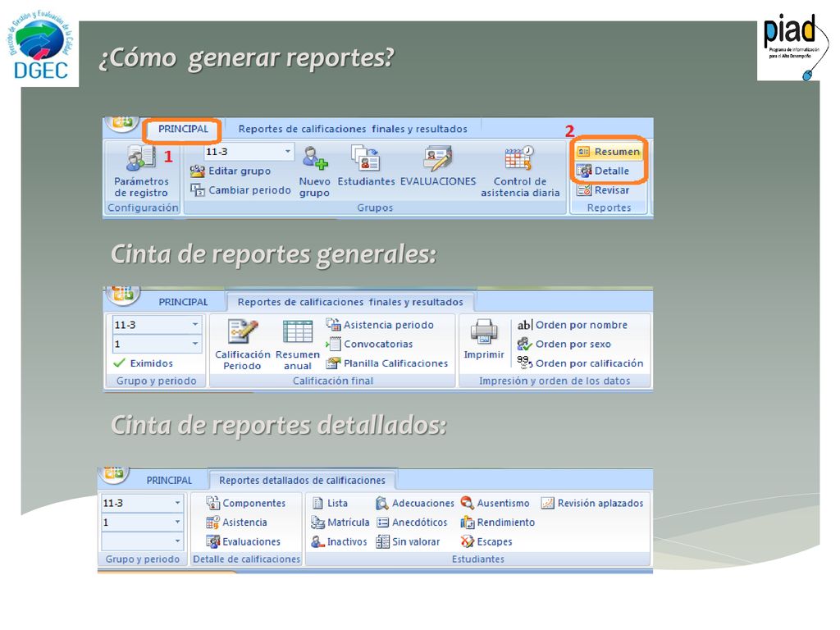
Task: Click Matrícula in the Estudiantes group
Action: pyautogui.click(x=340, y=523)
